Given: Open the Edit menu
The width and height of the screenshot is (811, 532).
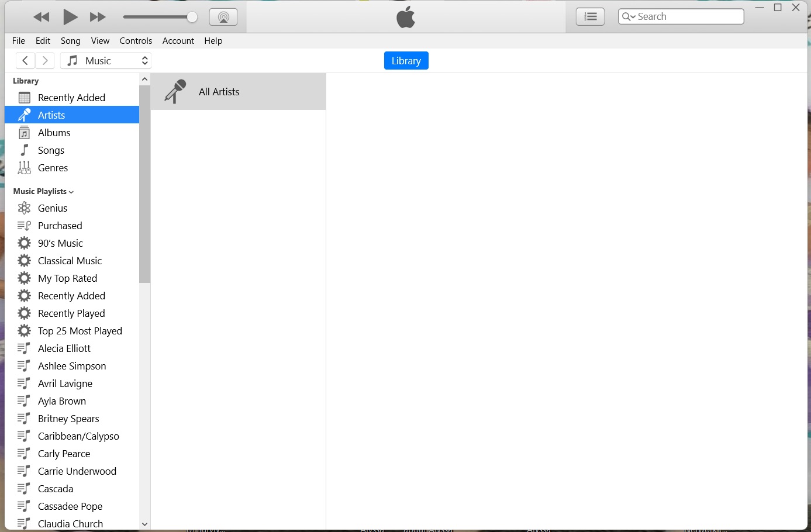Looking at the screenshot, I should tap(43, 41).
